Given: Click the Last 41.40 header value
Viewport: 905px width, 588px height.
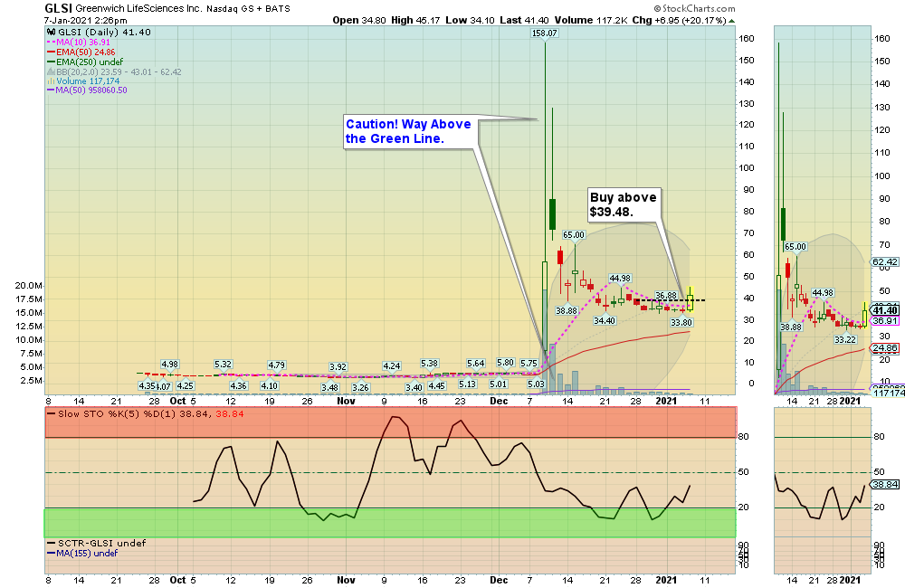Looking at the screenshot, I should point(524,20).
